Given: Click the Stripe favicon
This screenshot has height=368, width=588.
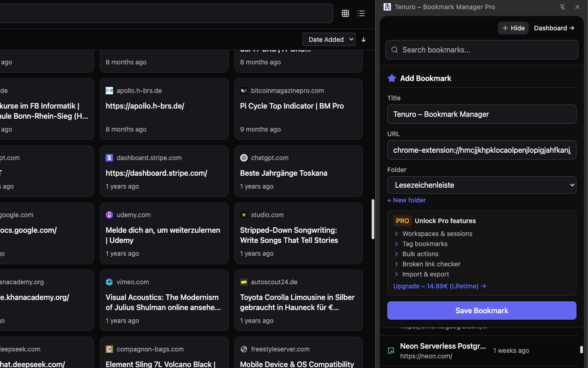Looking at the screenshot, I should click(109, 158).
